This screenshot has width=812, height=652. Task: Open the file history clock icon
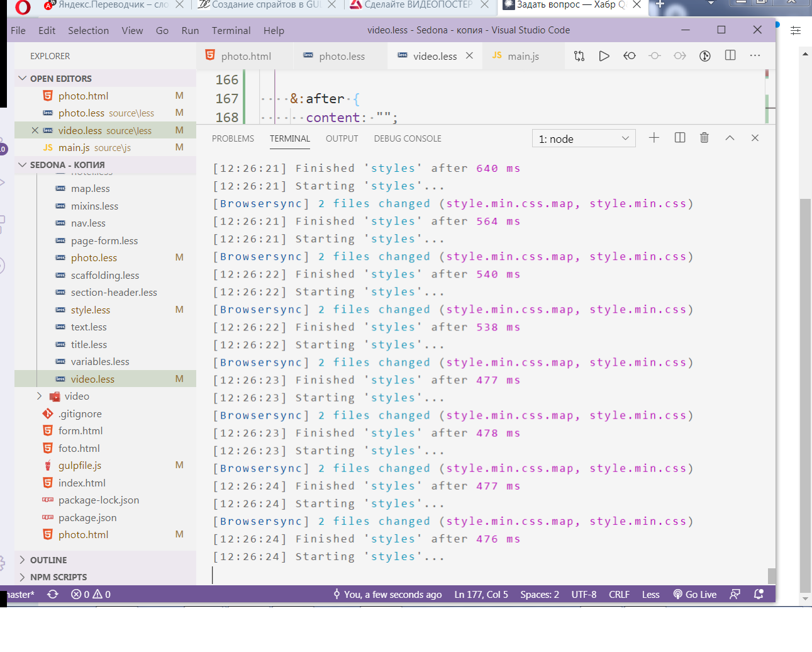[x=705, y=56]
